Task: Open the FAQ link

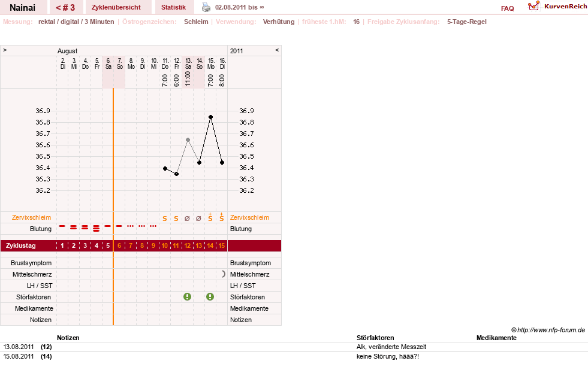Action: (507, 8)
